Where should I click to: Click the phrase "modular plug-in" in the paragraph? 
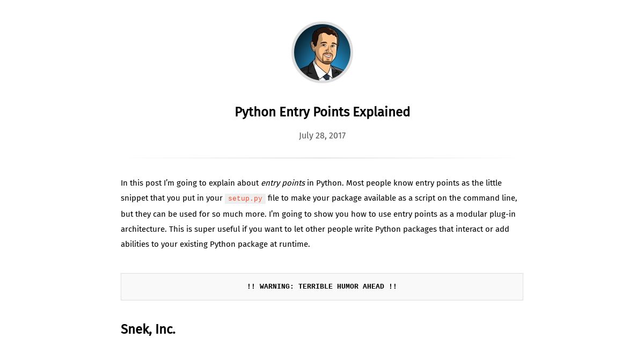486,214
